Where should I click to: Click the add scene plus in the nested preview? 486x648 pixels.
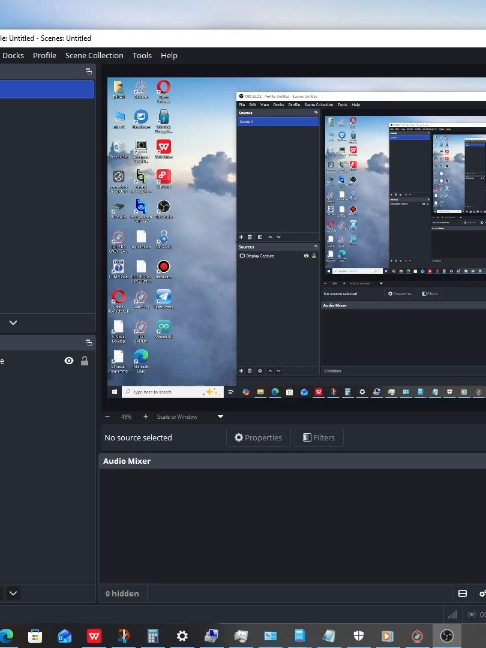[241, 237]
